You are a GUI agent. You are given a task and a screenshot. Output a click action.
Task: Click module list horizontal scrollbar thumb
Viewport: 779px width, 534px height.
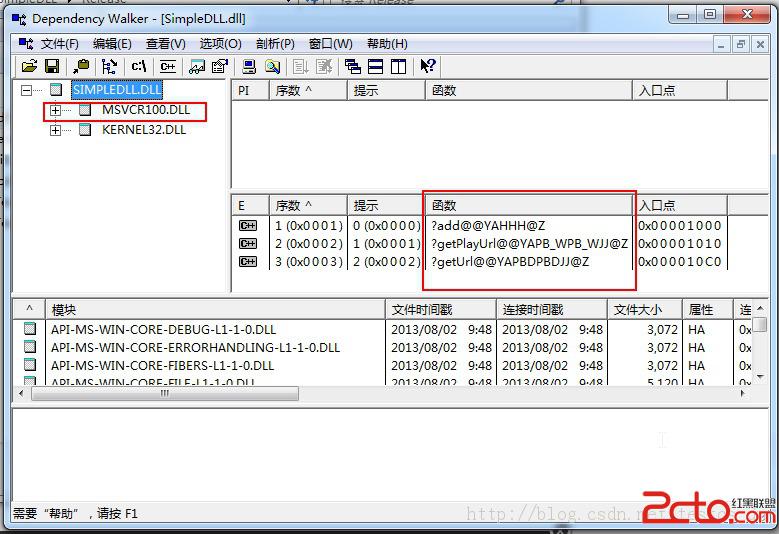click(x=165, y=393)
